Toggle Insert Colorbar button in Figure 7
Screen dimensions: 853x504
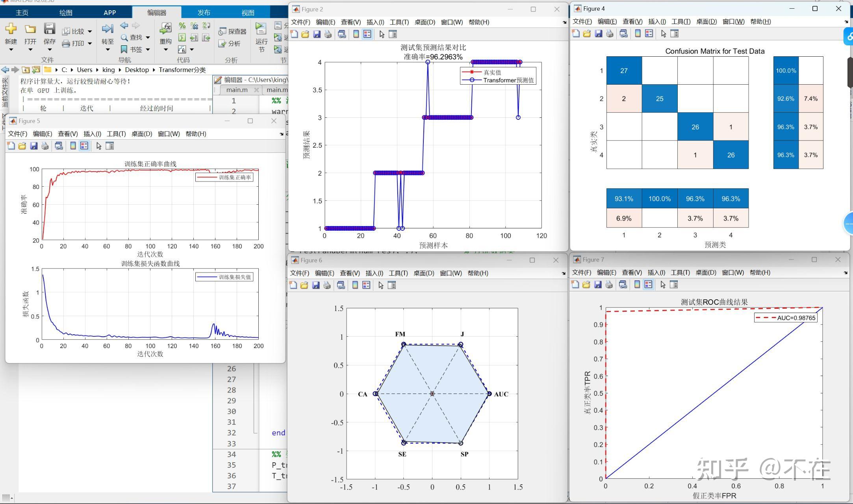637,285
